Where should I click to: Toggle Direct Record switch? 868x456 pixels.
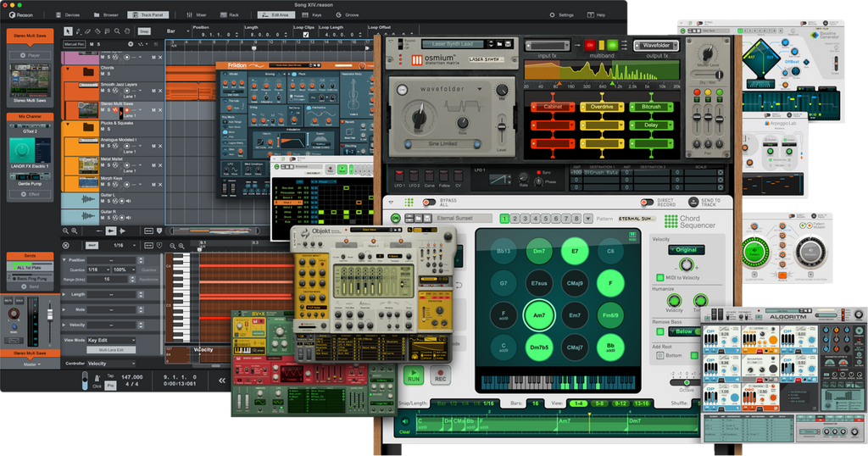647,203
